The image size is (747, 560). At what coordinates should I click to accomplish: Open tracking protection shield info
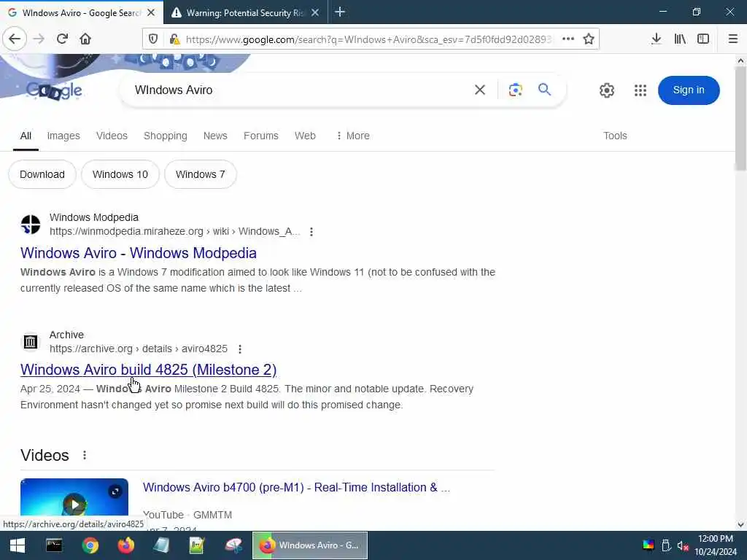pos(153,39)
